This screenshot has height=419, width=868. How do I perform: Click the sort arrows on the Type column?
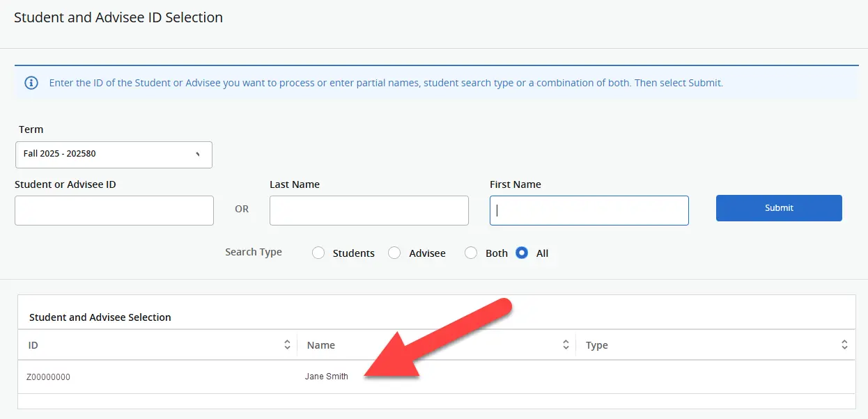844,344
